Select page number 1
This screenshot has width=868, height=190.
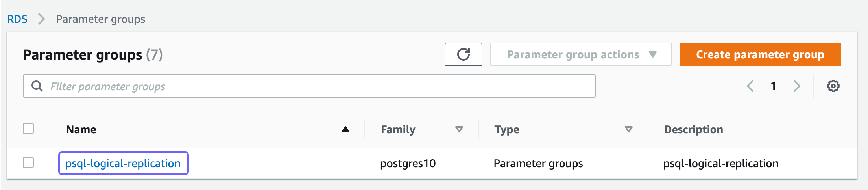point(773,86)
